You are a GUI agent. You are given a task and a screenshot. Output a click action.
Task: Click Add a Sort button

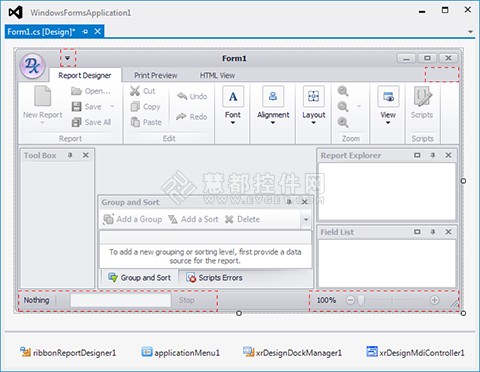point(193,219)
